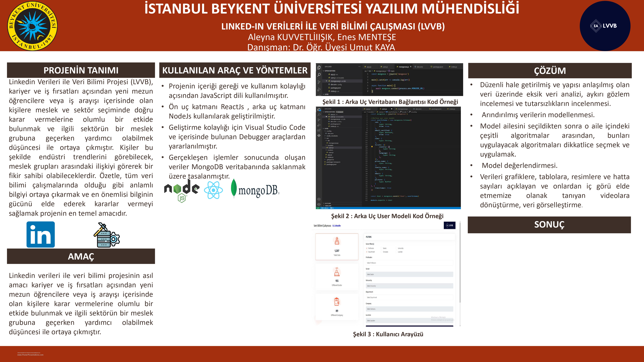644x362 pixels.
Task: Click remote indicator icon in Şekil 2 status bar
Action: (318, 208)
